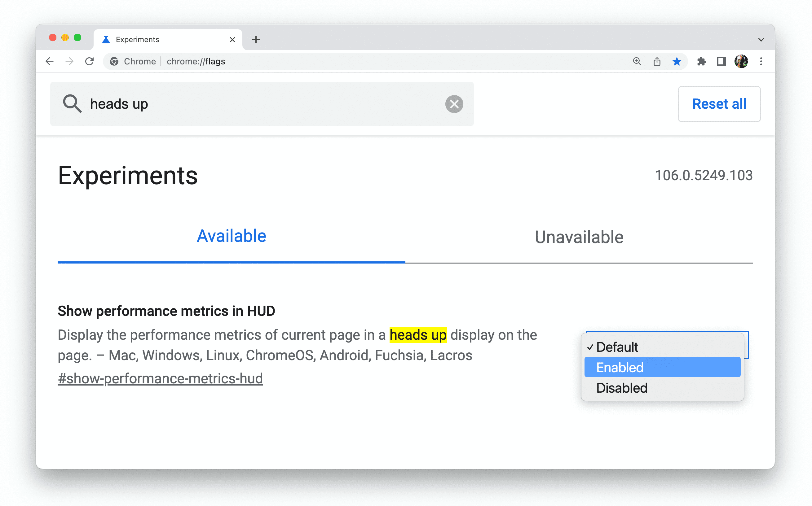Click the search magnifier icon

click(x=72, y=104)
